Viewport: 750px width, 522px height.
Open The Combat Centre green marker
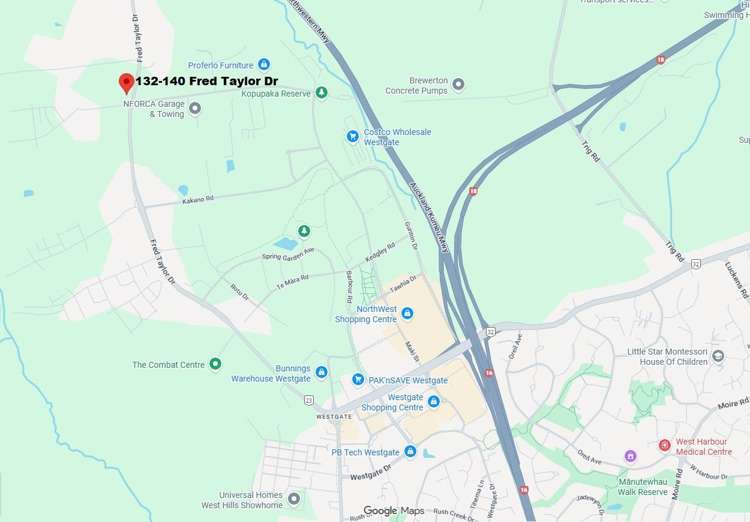[215, 364]
